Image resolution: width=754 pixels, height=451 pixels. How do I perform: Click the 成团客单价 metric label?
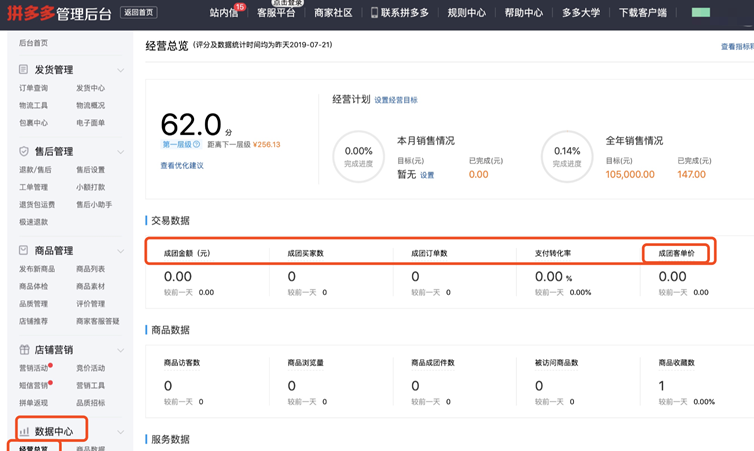[x=676, y=253]
